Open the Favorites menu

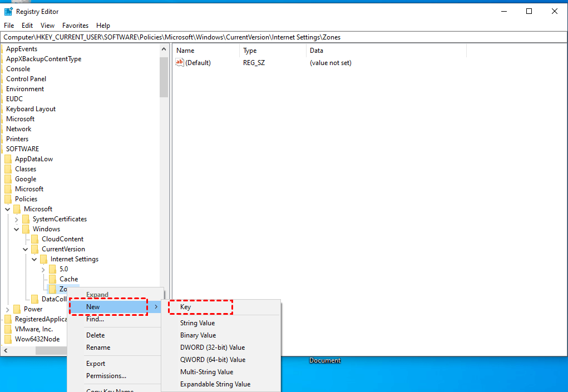pos(75,26)
